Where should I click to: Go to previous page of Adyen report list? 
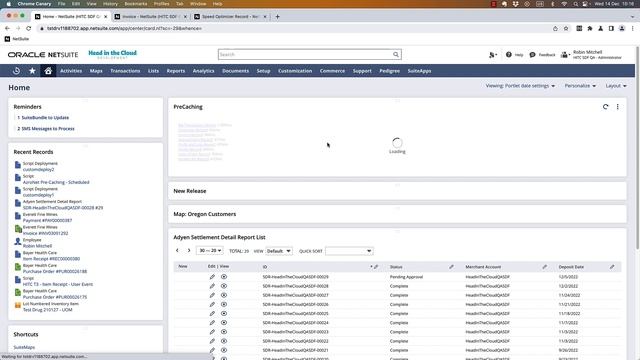click(177, 250)
